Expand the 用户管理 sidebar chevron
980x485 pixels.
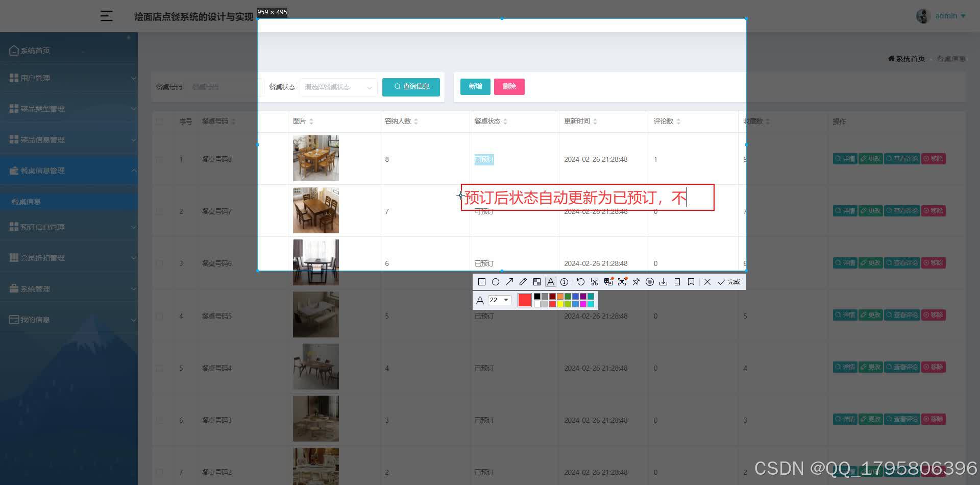[133, 78]
